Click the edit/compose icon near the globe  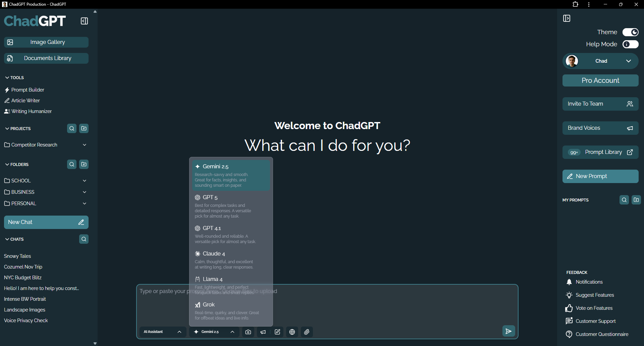277,332
